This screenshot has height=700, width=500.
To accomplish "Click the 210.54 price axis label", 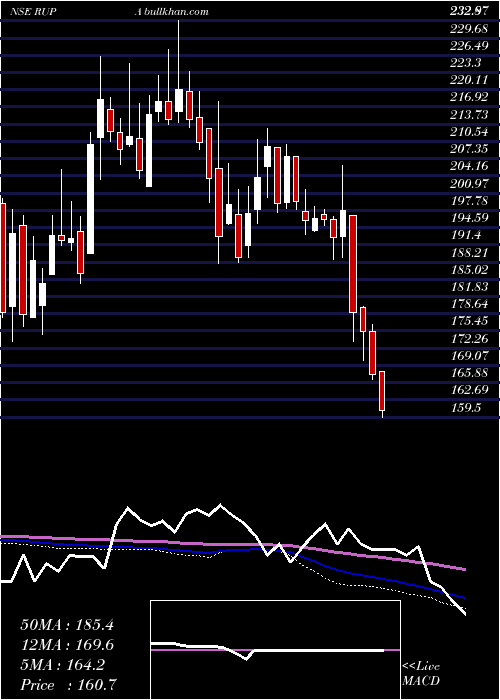I will [469, 132].
